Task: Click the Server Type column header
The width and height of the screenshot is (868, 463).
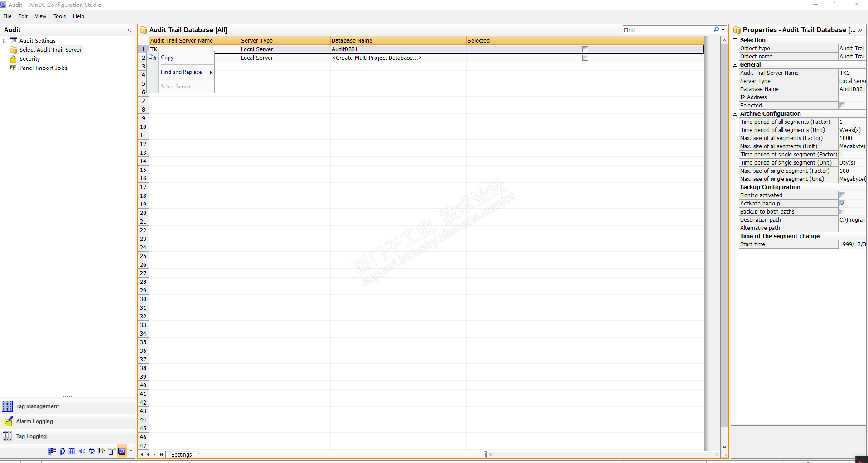Action: [x=285, y=40]
